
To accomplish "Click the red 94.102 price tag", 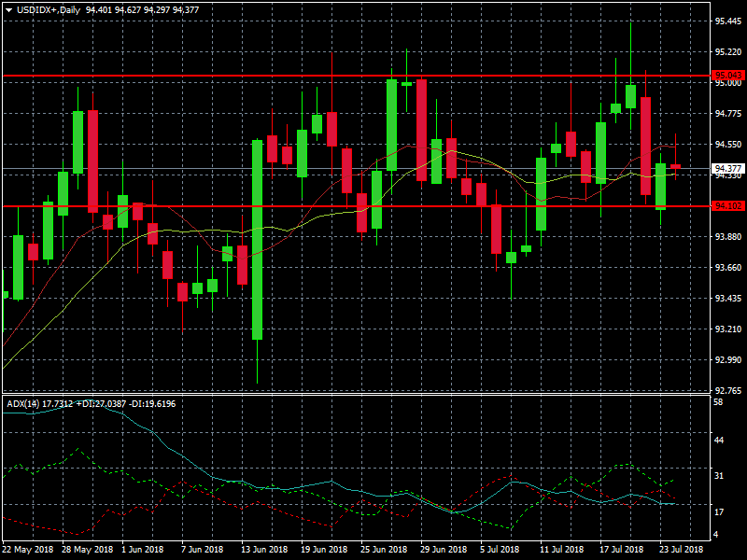I will point(727,205).
